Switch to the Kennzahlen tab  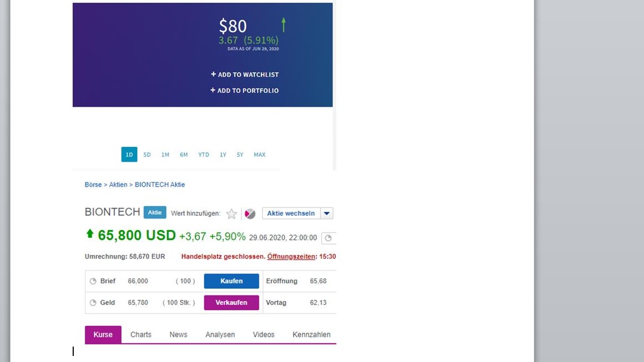(312, 334)
